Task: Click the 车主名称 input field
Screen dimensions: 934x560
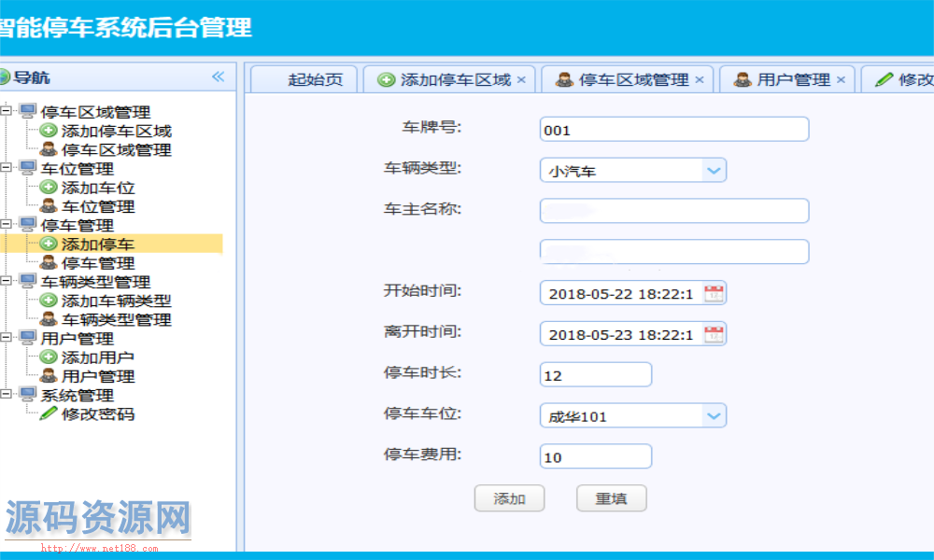Action: click(x=674, y=211)
